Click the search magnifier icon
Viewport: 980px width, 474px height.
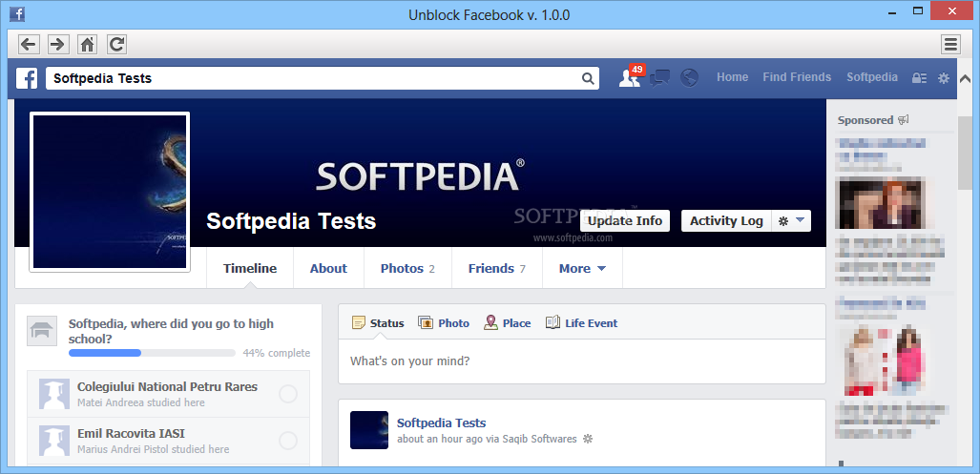pyautogui.click(x=588, y=78)
